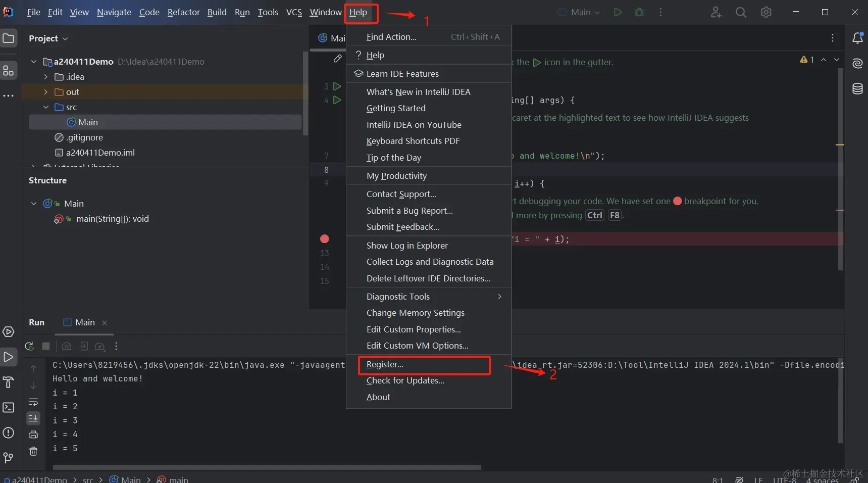The image size is (868, 483).
Task: Select main(String[]): void in Structure
Action: click(x=112, y=219)
